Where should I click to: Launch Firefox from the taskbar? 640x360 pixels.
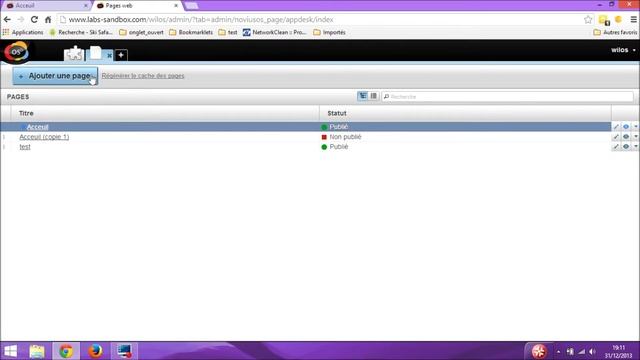[x=95, y=351]
